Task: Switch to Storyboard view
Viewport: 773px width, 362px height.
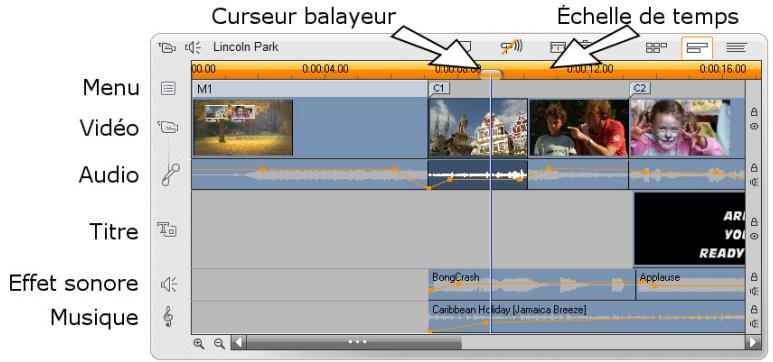Action: 656,48
